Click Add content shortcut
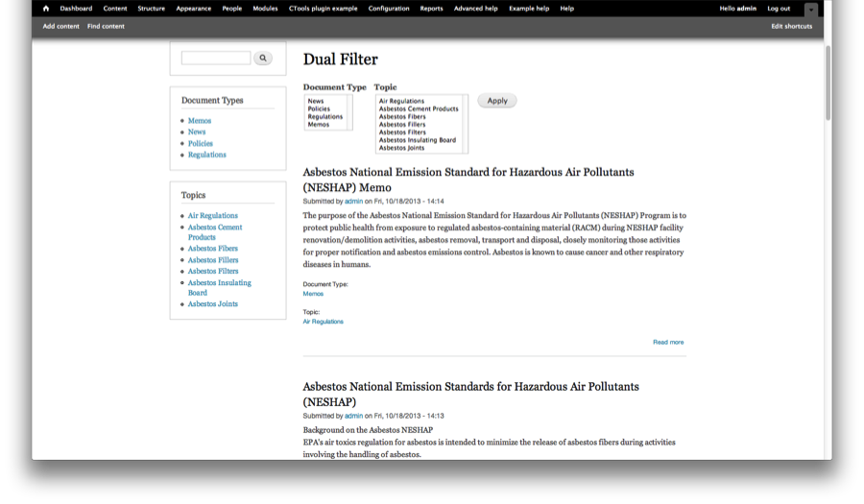The image size is (864, 504). [x=61, y=26]
